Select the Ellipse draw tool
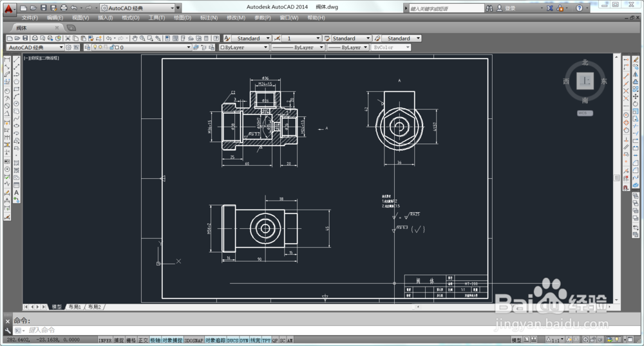 [17, 126]
